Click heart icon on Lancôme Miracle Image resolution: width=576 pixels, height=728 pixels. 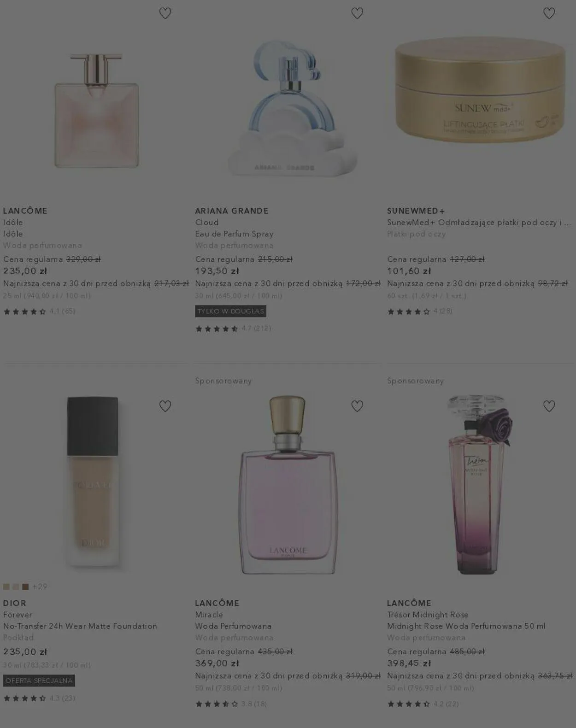[357, 406]
